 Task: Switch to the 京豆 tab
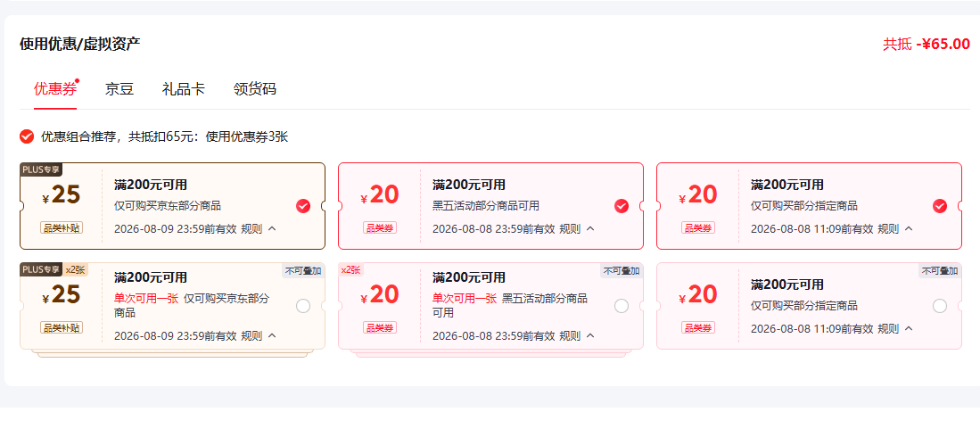click(119, 89)
